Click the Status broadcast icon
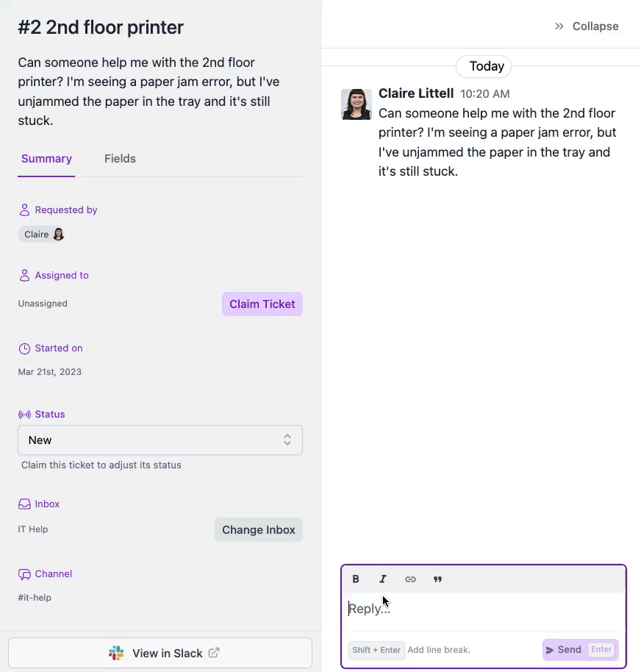The height and width of the screenshot is (672, 641). 24,415
